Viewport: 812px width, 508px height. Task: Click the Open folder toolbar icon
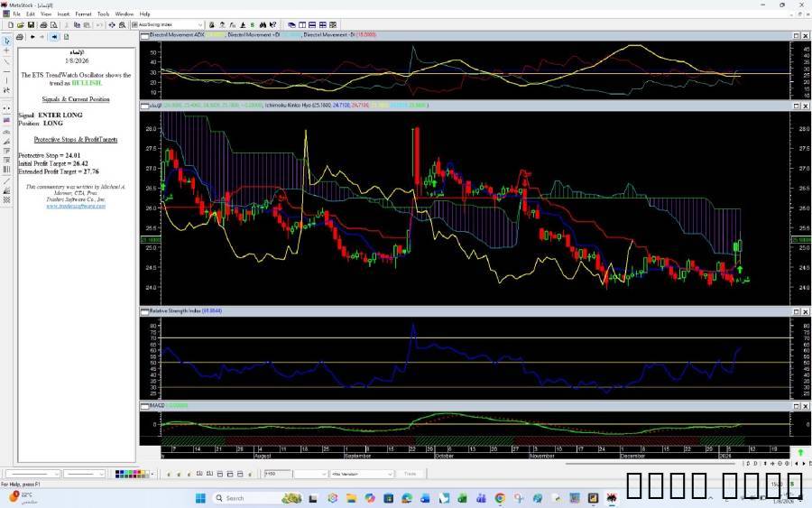(20, 25)
